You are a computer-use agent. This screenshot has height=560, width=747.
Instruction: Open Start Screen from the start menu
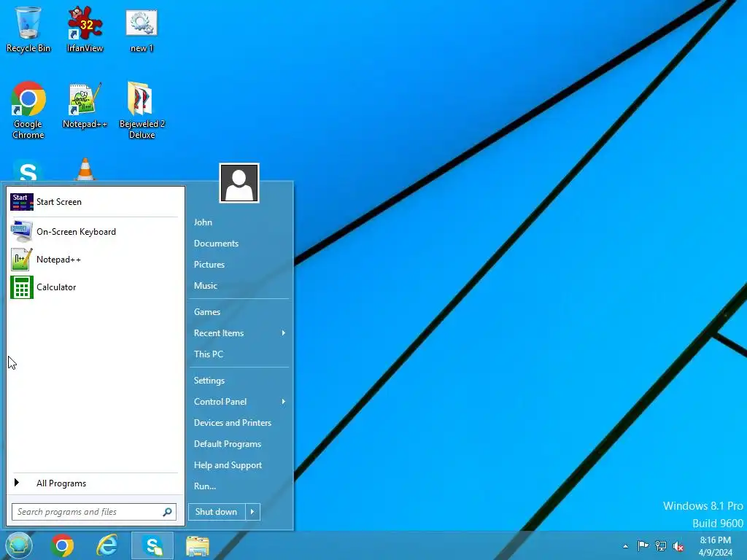click(x=94, y=202)
